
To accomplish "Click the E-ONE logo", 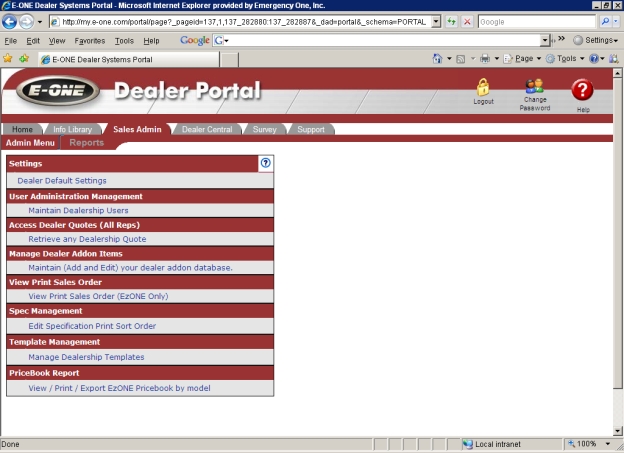I will pos(58,90).
